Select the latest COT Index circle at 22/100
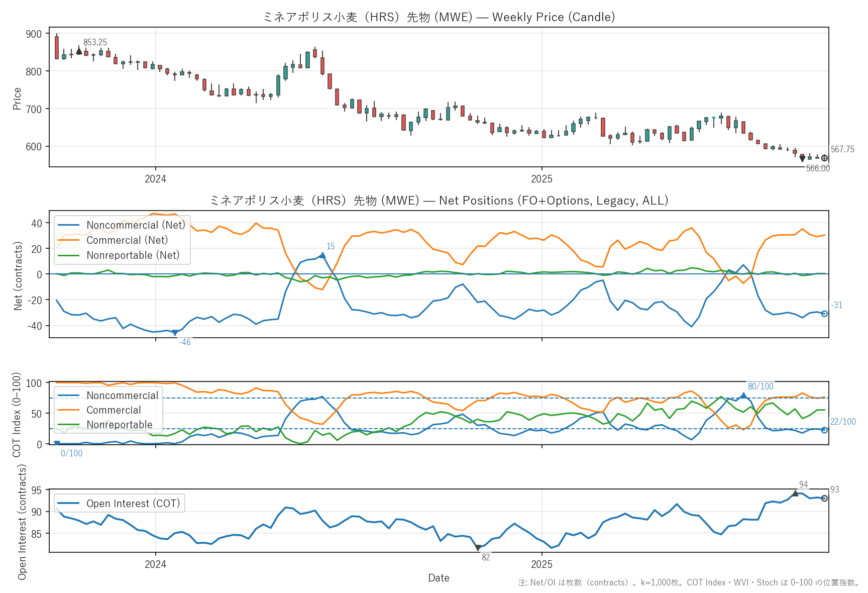The height and width of the screenshot is (593, 868). click(x=824, y=430)
